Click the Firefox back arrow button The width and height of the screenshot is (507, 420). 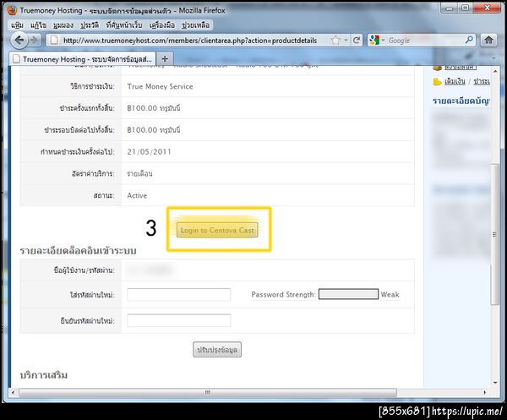click(19, 41)
